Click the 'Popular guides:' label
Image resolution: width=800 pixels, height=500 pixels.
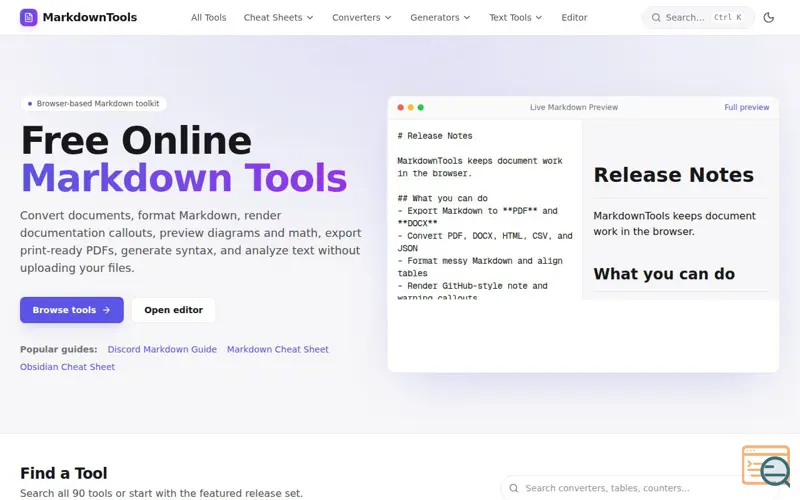pyautogui.click(x=59, y=349)
